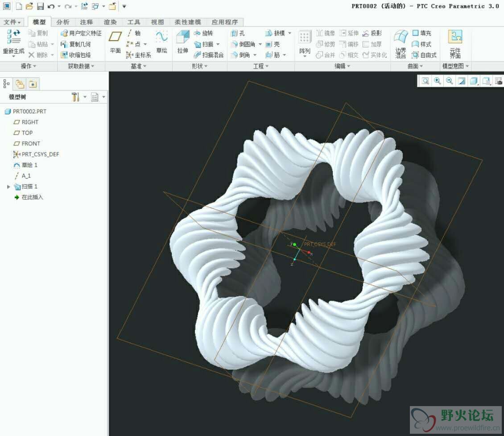Select the 孔 (Hole) tool
The width and height of the screenshot is (504, 436).
(x=238, y=33)
